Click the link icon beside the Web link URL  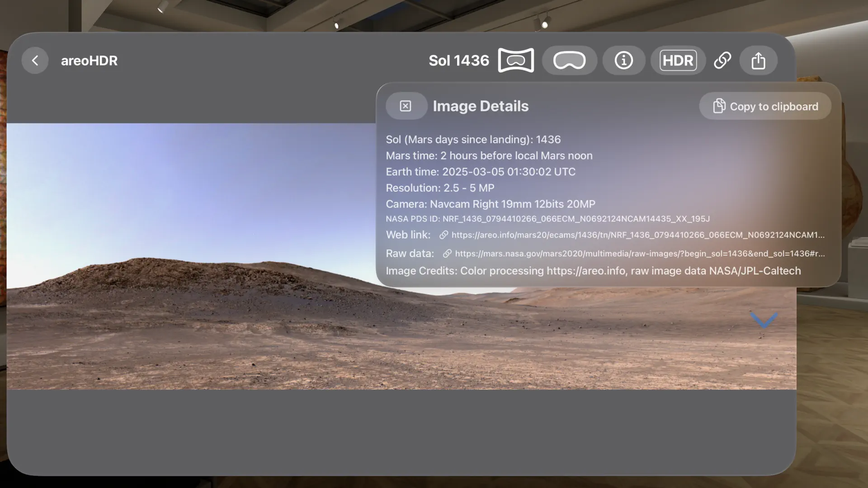point(443,235)
